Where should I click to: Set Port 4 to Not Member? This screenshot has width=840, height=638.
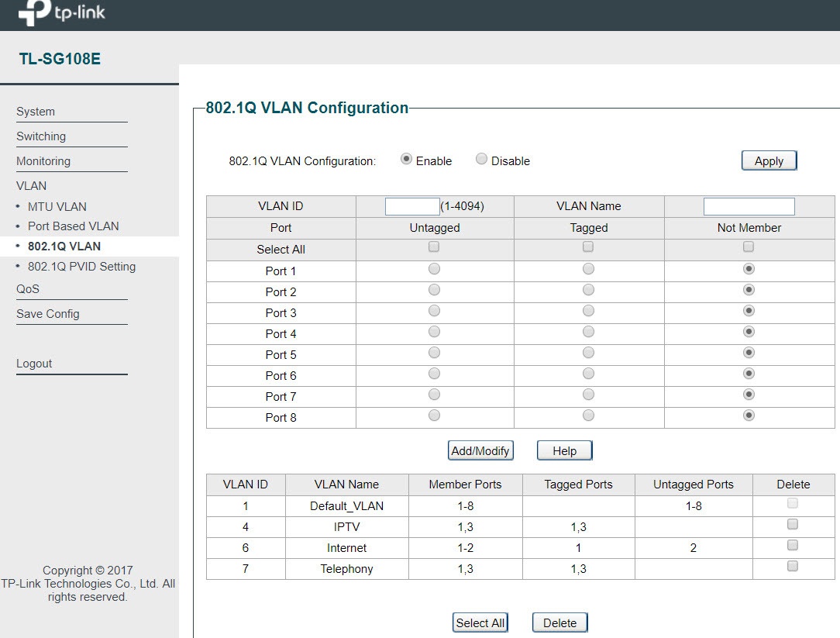(749, 331)
